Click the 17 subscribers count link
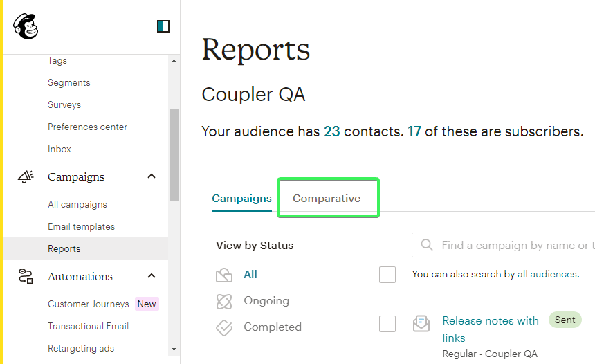The image size is (595, 364). 414,131
